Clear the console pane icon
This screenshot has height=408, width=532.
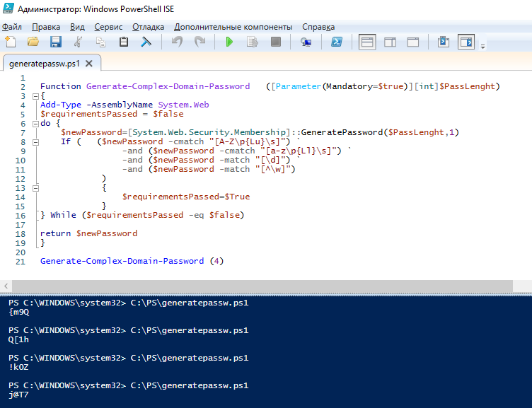click(x=146, y=42)
